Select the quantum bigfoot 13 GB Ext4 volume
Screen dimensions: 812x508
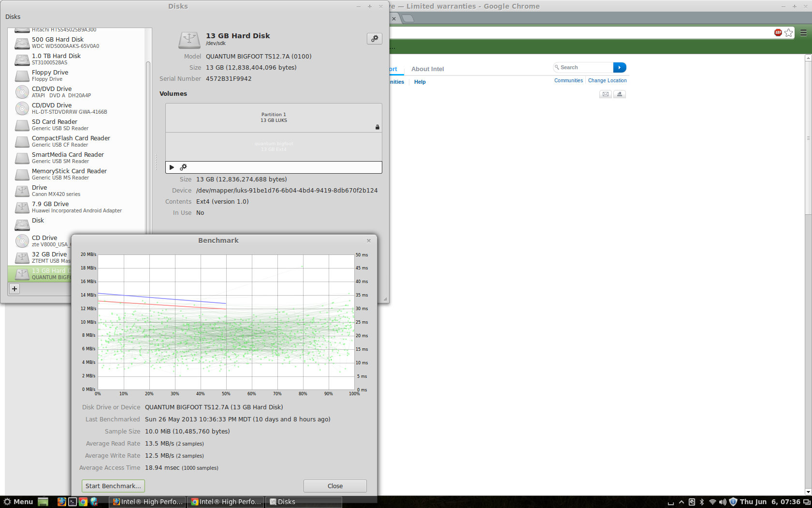(274, 147)
